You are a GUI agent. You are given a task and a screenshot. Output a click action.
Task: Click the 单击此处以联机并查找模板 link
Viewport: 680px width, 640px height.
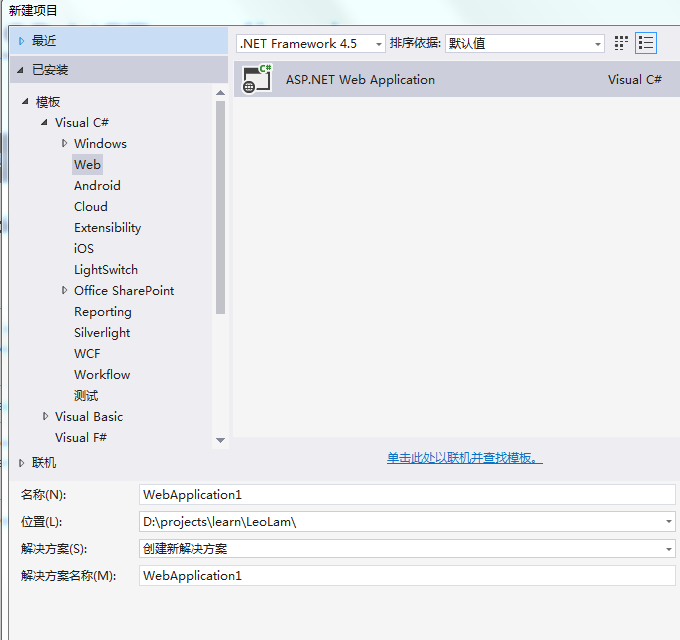[464, 457]
